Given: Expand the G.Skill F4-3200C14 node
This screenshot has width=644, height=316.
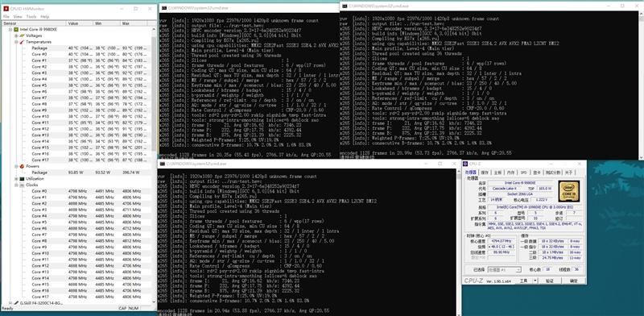Looking at the screenshot, I should tap(10, 303).
